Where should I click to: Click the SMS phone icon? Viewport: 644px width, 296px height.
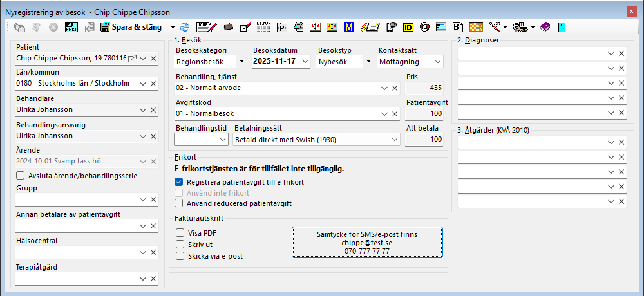coord(390,27)
